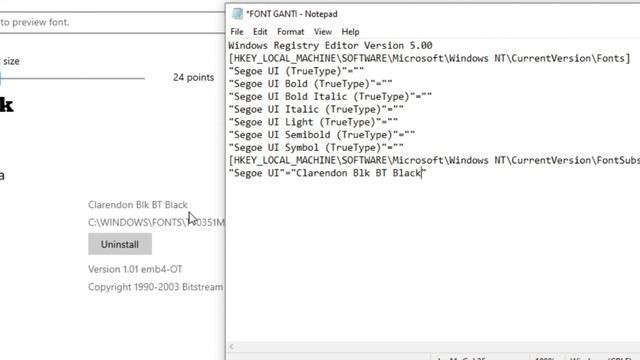Click the line '"Segoe UI (TrueType)"=""'

[x=296, y=71]
